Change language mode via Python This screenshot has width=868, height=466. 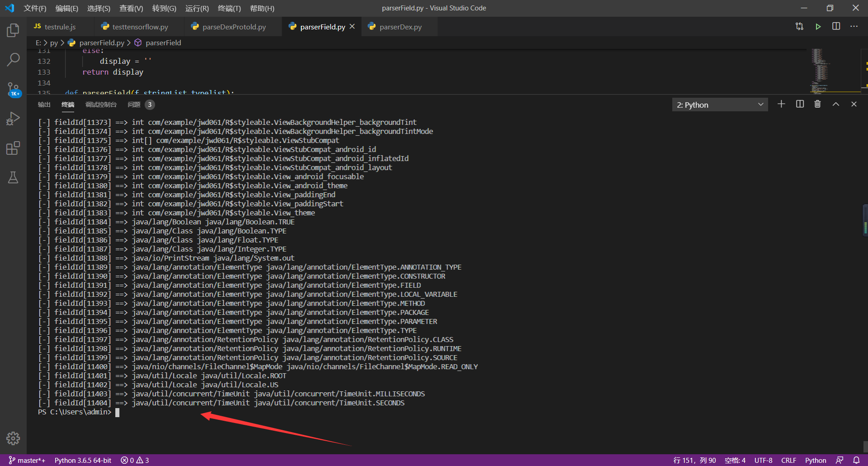pyautogui.click(x=816, y=460)
